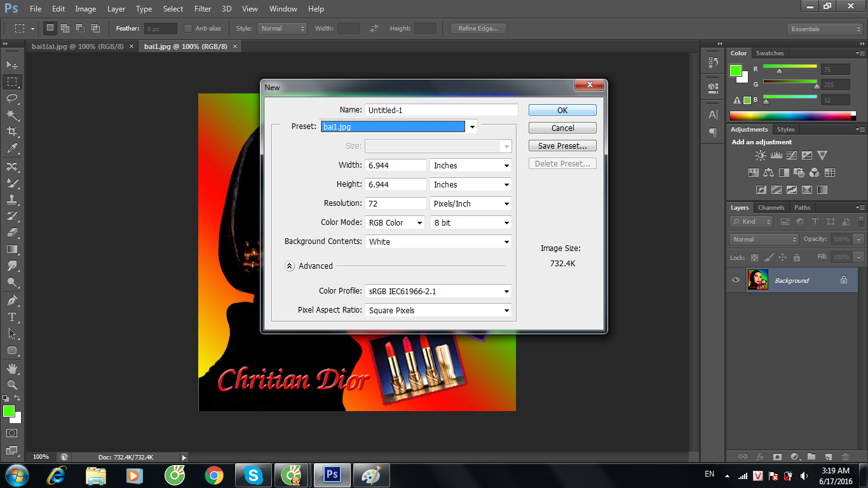Image resolution: width=868 pixels, height=488 pixels.
Task: Select the Magic Wand tool
Action: coord(12,115)
